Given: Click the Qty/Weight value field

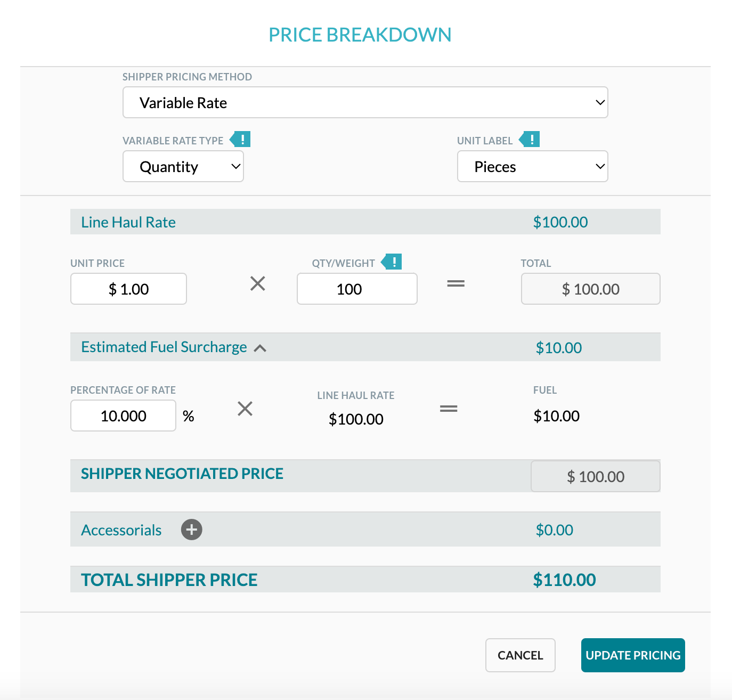Looking at the screenshot, I should click(x=356, y=289).
